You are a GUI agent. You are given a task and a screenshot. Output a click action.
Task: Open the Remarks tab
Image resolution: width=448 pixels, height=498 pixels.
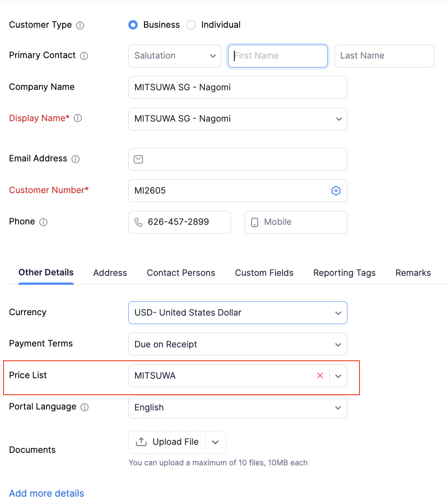pyautogui.click(x=413, y=273)
